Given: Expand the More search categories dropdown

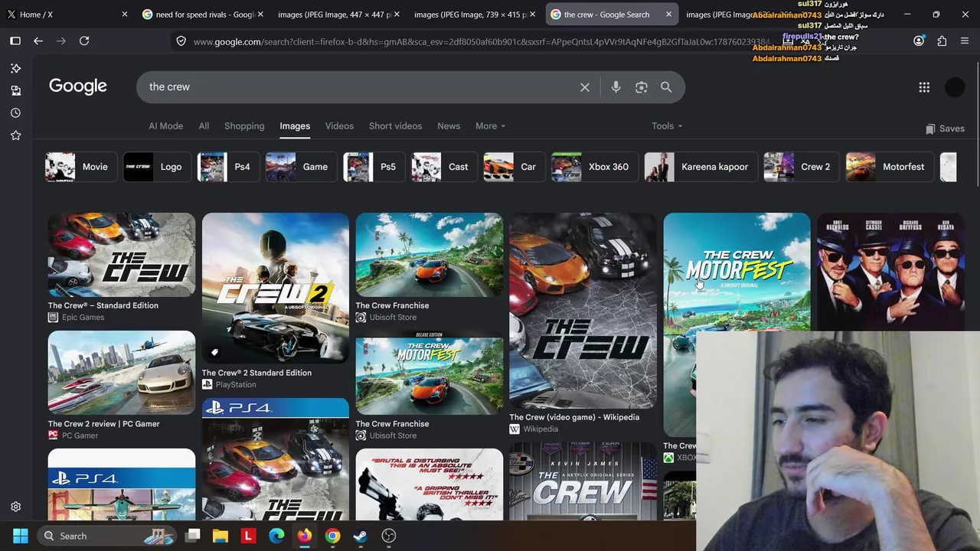Looking at the screenshot, I should (490, 126).
